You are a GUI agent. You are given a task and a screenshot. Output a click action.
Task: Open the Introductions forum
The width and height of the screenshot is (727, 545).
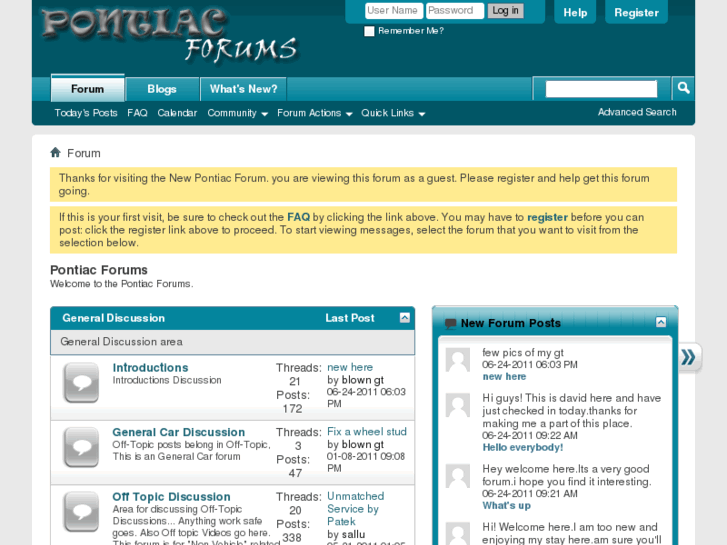[150, 368]
